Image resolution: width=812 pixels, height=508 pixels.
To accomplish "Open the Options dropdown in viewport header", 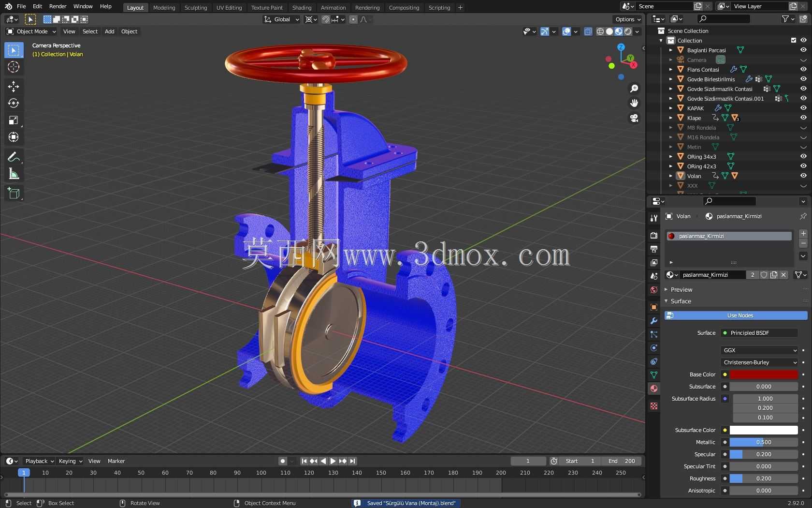I will 628,19.
